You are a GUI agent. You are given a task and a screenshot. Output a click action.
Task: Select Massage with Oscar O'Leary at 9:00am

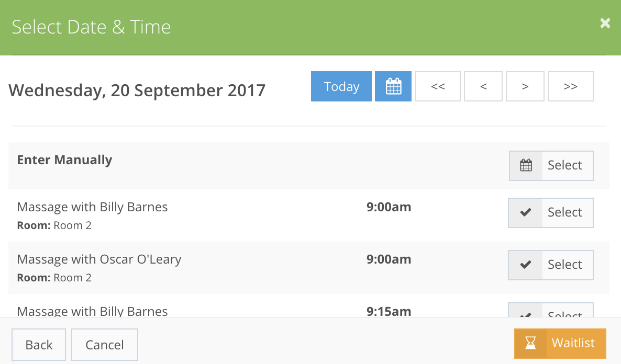[551, 265]
